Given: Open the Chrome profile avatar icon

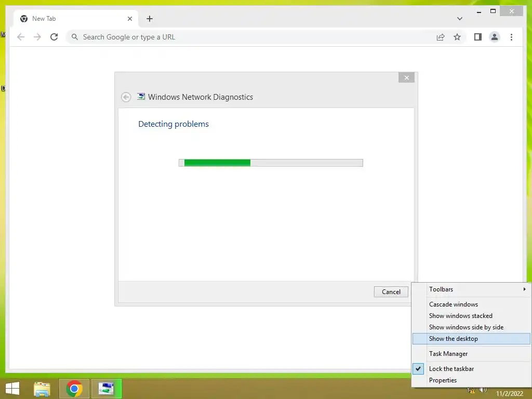Looking at the screenshot, I should click(x=495, y=37).
